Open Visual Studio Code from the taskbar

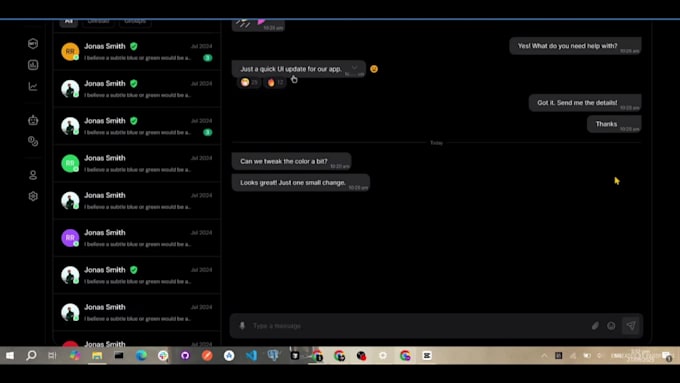coord(252,356)
